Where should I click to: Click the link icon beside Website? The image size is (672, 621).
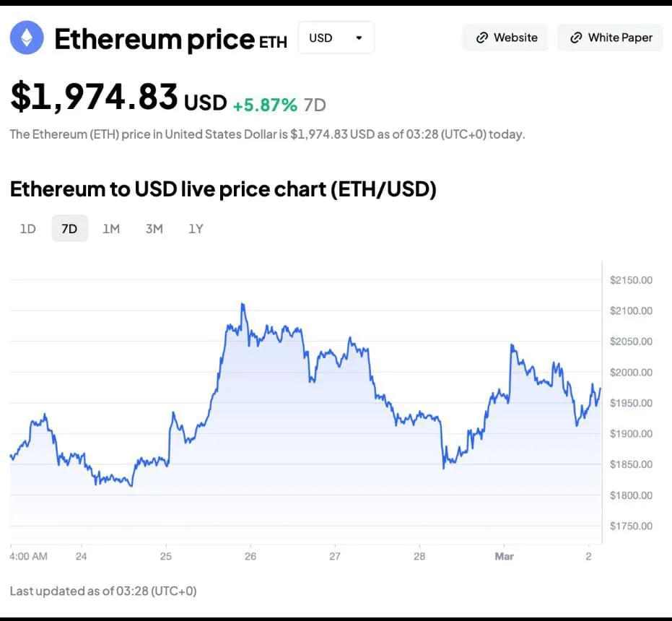pyautogui.click(x=482, y=38)
